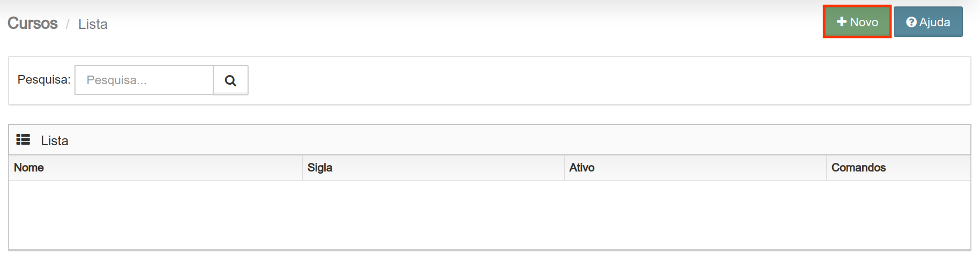
Task: Open the Ajuda help button
Action: [x=928, y=22]
